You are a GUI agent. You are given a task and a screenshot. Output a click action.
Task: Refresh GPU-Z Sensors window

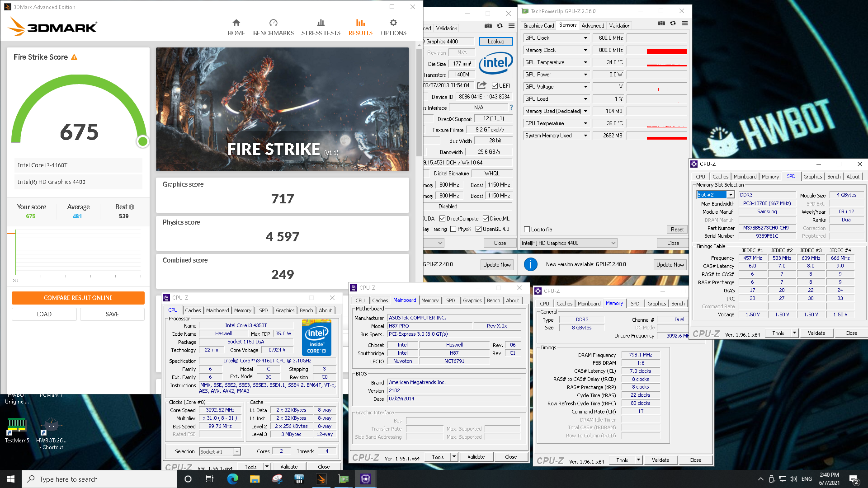coord(673,23)
